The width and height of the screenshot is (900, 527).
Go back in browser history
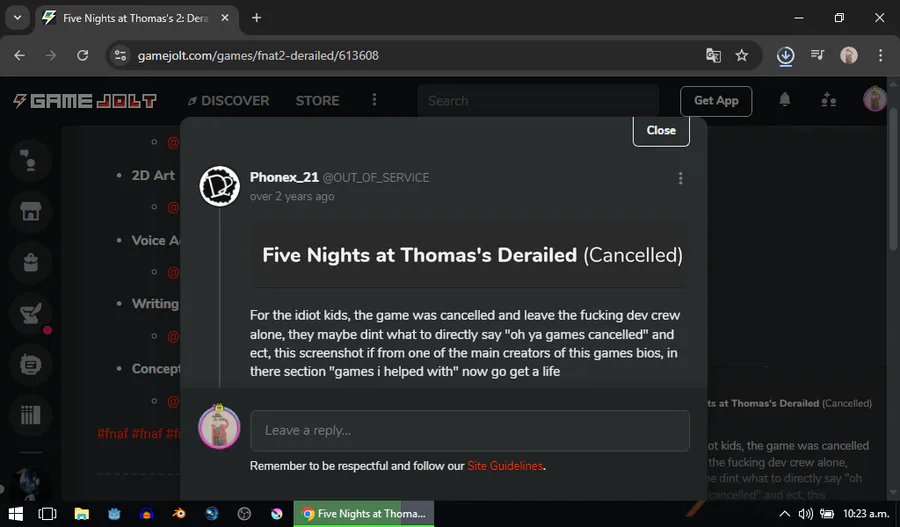(x=20, y=56)
